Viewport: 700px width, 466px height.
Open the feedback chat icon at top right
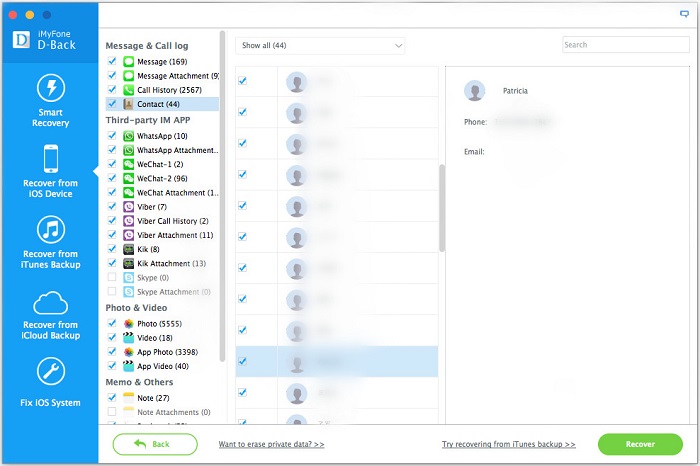684,14
